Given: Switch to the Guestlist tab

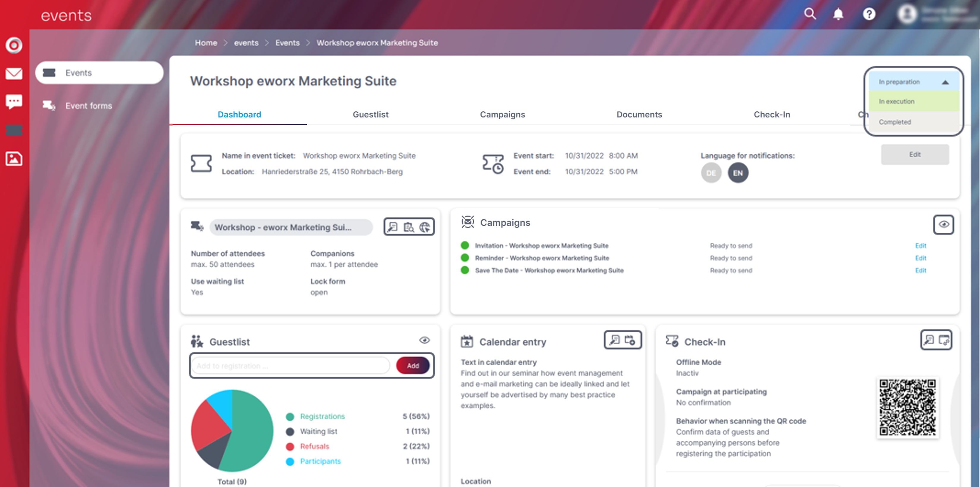Looking at the screenshot, I should click(371, 115).
